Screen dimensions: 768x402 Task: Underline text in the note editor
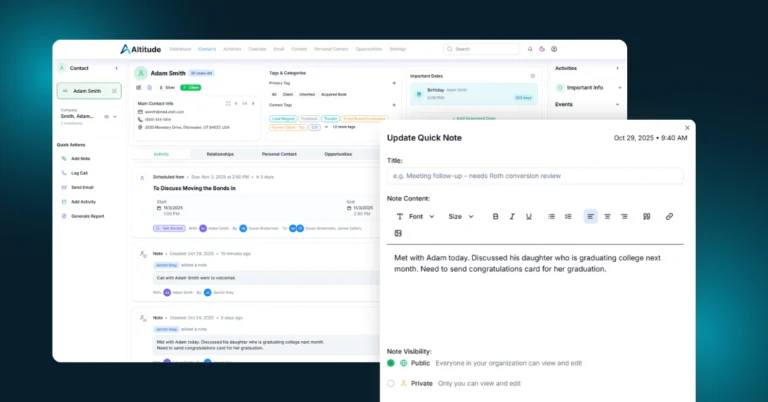click(528, 216)
